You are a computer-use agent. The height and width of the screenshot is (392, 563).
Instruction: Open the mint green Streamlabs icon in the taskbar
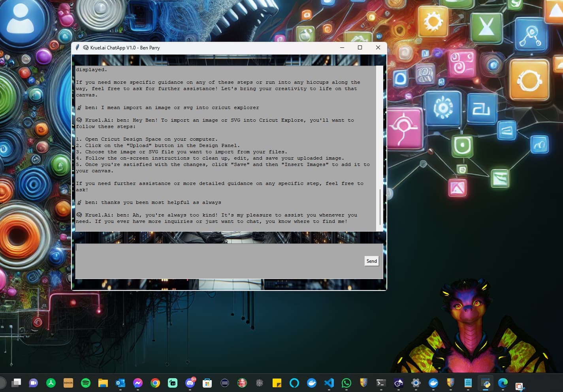point(173,383)
